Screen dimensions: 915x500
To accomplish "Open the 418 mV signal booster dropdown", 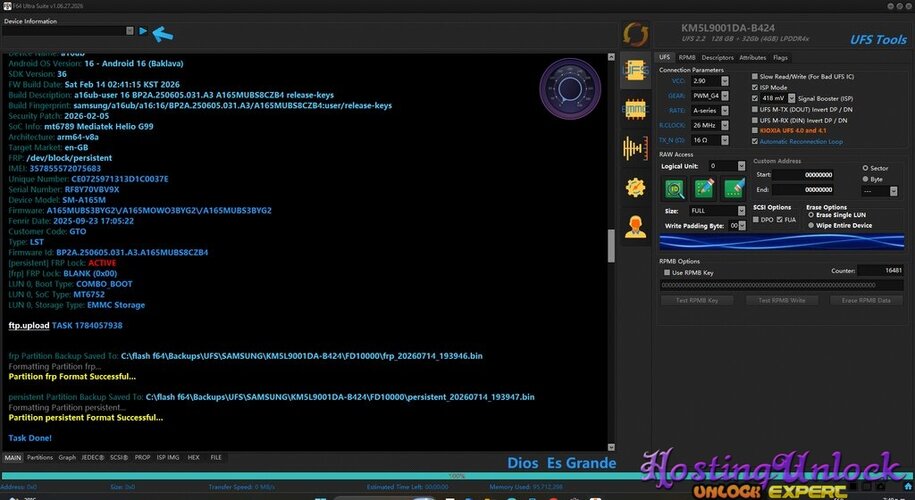I will (792, 99).
